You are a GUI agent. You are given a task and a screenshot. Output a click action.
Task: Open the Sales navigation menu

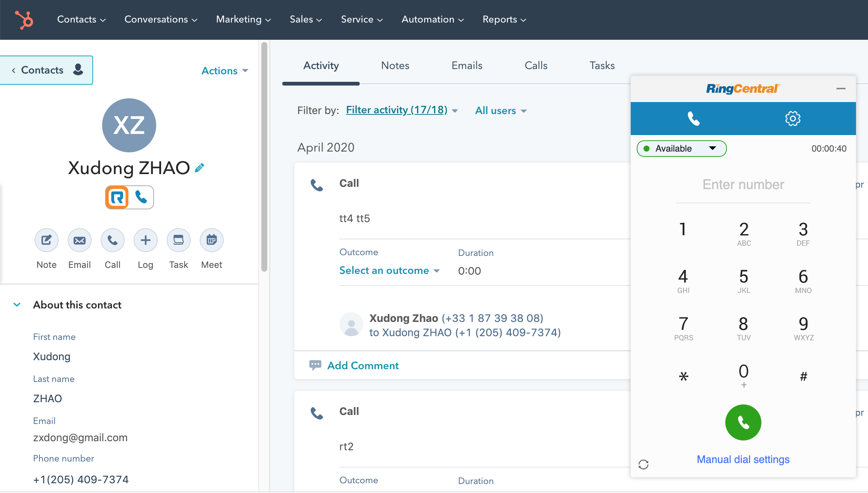306,20
